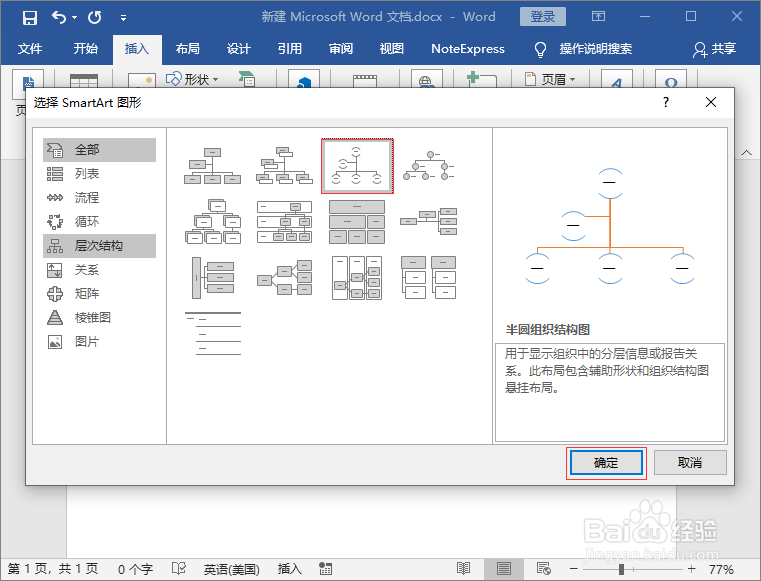Click the zoom slider handle
The image size is (761, 581).
[621, 569]
